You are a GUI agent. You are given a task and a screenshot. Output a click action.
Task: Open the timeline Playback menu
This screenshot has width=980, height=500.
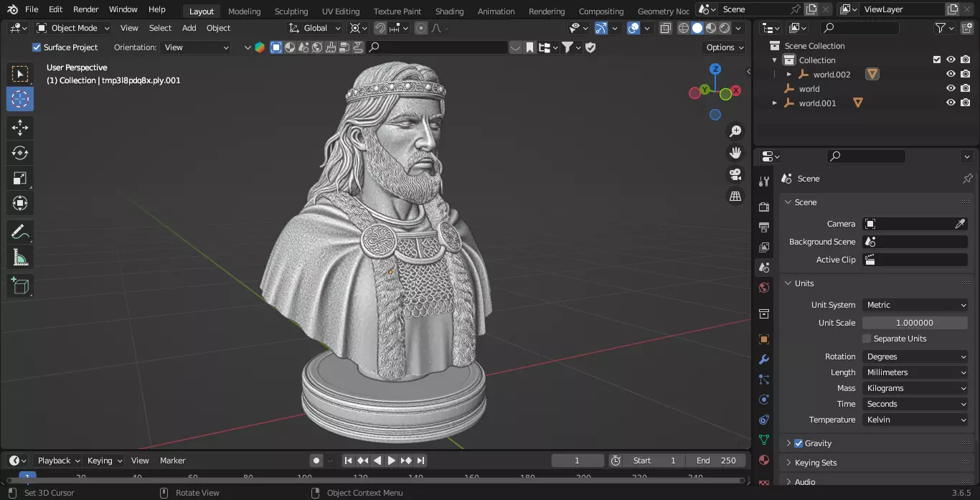pyautogui.click(x=58, y=461)
